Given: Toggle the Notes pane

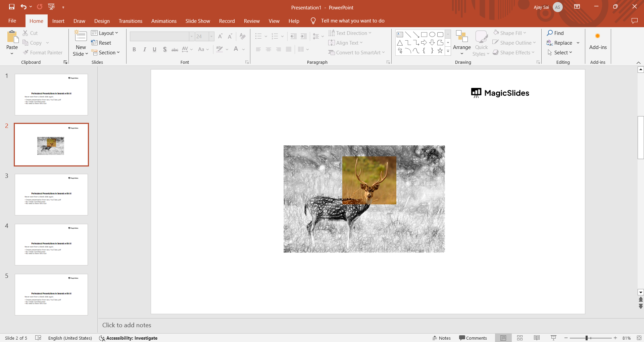Looking at the screenshot, I should point(442,338).
